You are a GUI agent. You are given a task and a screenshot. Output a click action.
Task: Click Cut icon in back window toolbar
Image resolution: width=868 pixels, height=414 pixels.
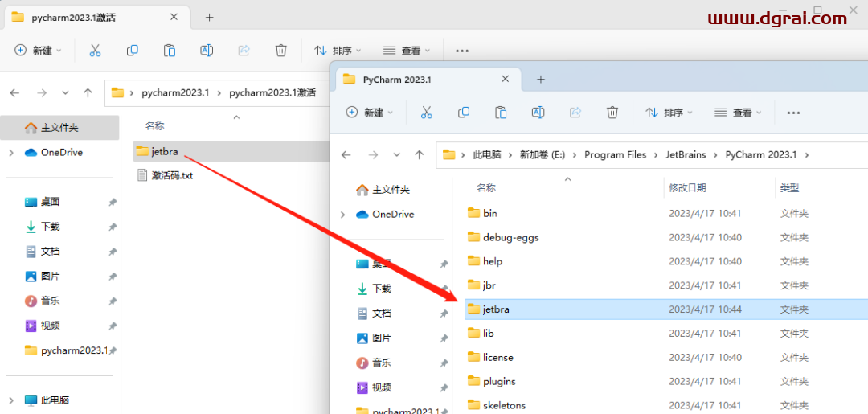tap(95, 51)
